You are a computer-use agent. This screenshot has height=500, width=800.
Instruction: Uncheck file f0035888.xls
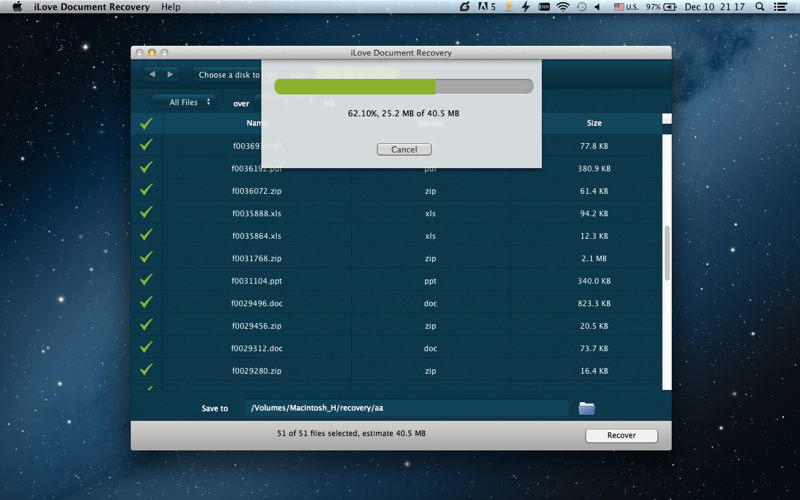coord(146,213)
